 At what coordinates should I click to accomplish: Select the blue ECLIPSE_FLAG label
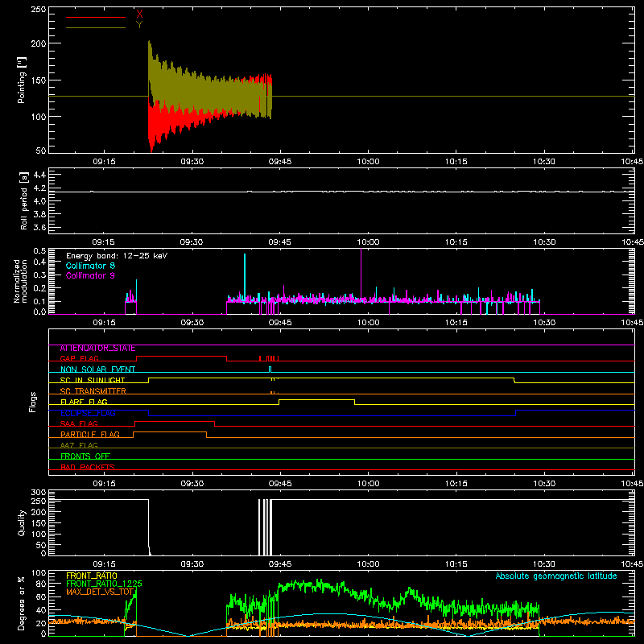(x=88, y=413)
